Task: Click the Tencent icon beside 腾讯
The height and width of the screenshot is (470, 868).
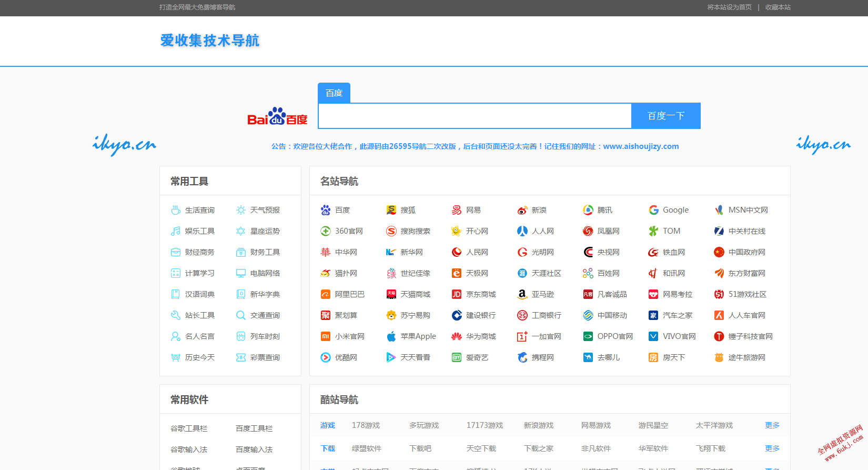Action: [588, 210]
